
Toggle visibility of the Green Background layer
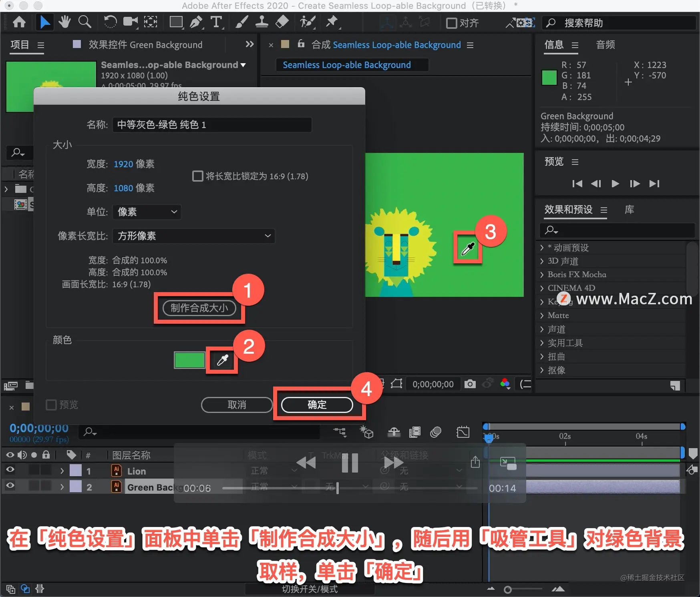[10, 486]
